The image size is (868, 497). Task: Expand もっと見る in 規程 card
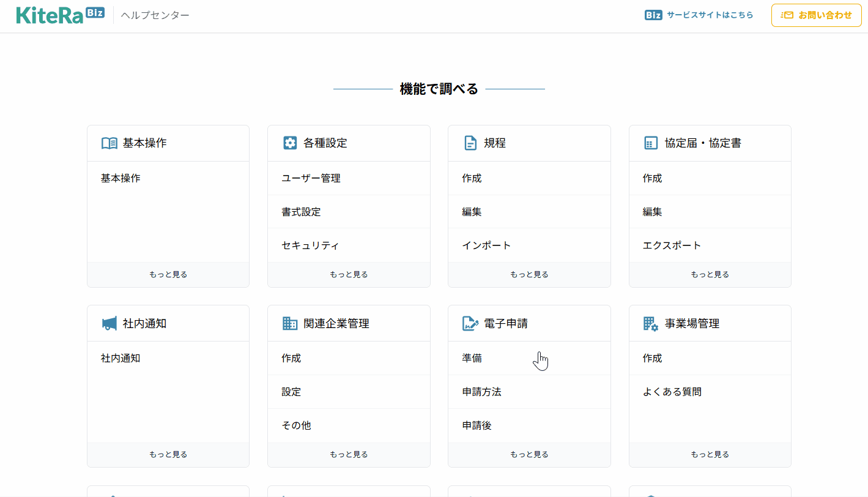[529, 275]
